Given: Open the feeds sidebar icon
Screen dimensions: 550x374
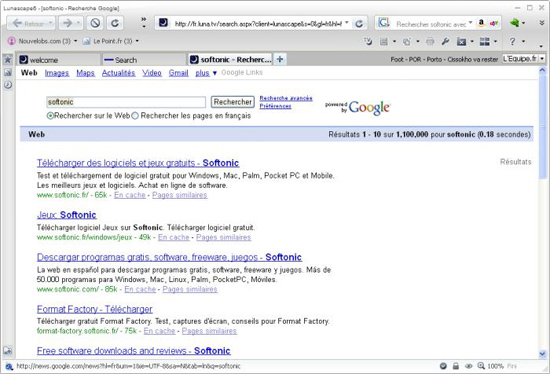Looking at the screenshot, I should (x=7, y=72).
